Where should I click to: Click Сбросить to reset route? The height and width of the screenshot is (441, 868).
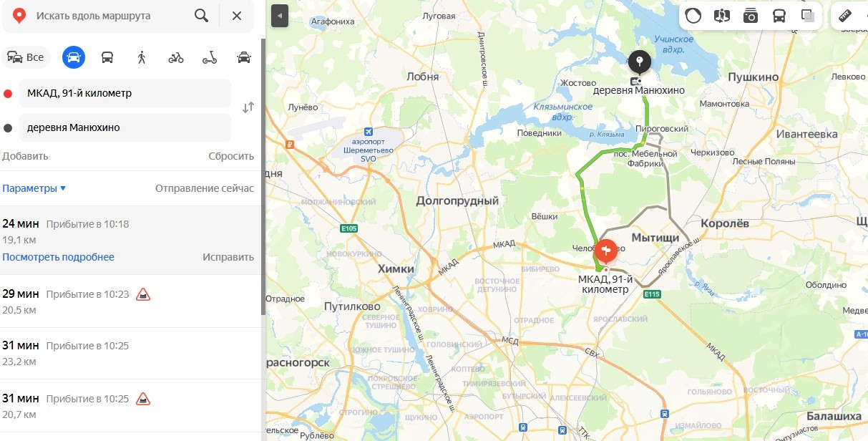[x=231, y=156]
